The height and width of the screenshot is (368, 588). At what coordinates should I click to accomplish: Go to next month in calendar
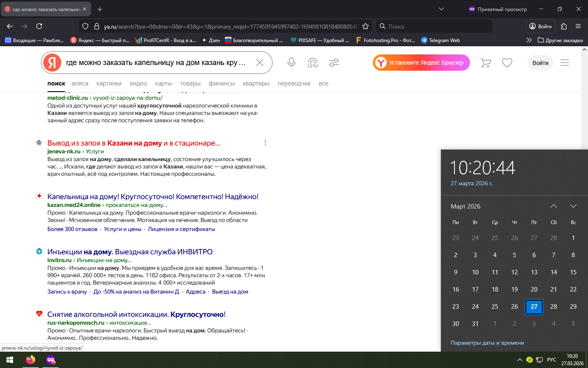point(573,206)
